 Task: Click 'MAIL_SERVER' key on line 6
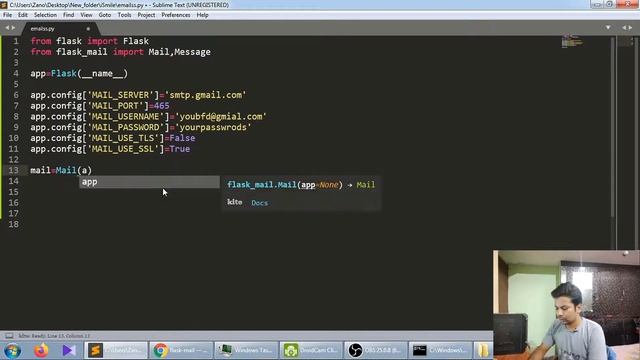[x=120, y=95]
